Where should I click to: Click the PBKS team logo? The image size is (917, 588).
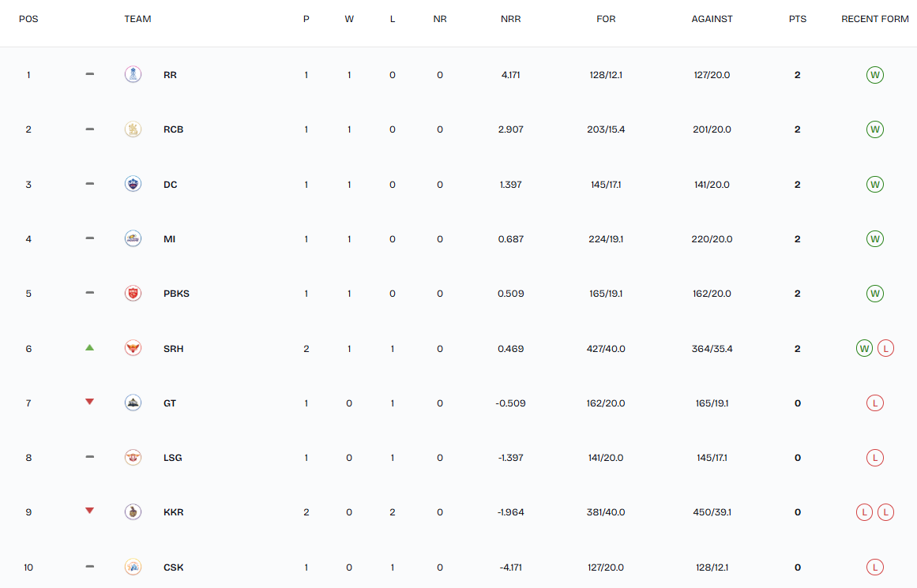(133, 294)
